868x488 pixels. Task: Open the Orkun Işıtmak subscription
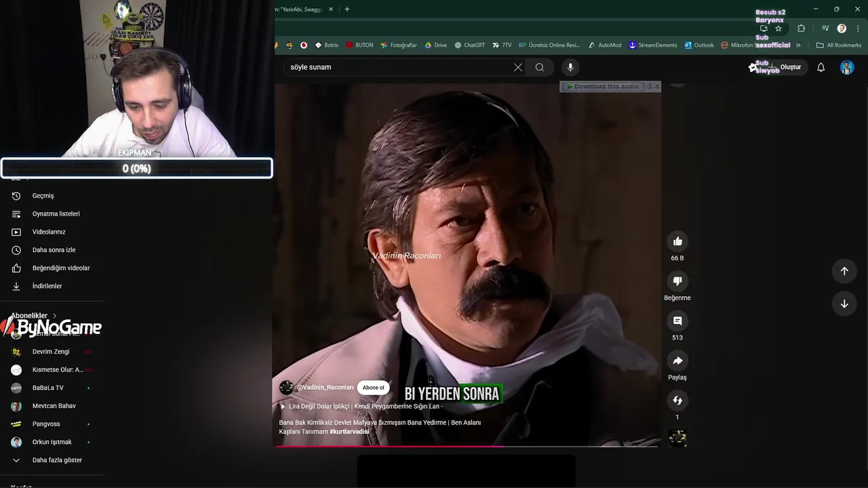click(x=52, y=442)
